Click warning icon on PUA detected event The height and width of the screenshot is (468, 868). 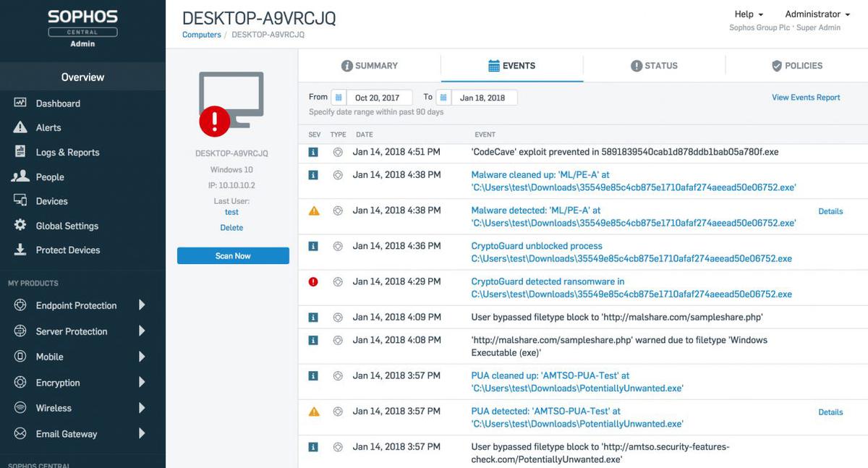click(313, 412)
